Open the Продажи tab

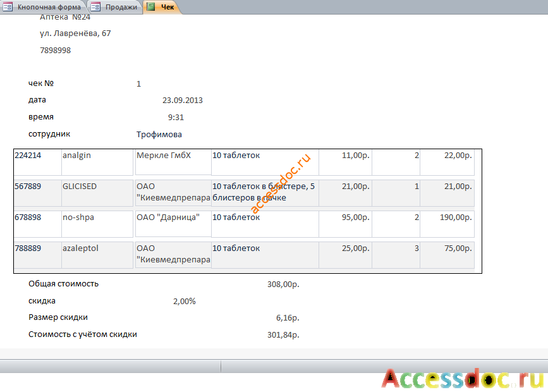click(x=116, y=7)
